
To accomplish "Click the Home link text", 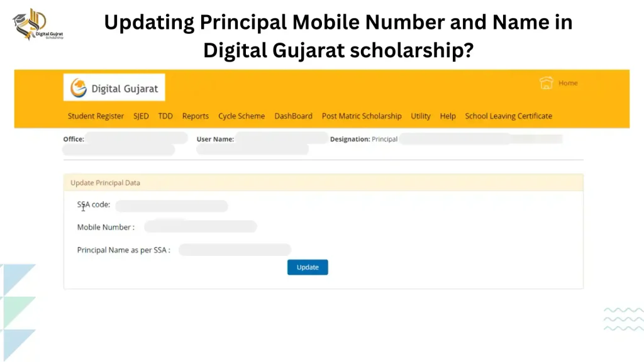I will click(568, 83).
